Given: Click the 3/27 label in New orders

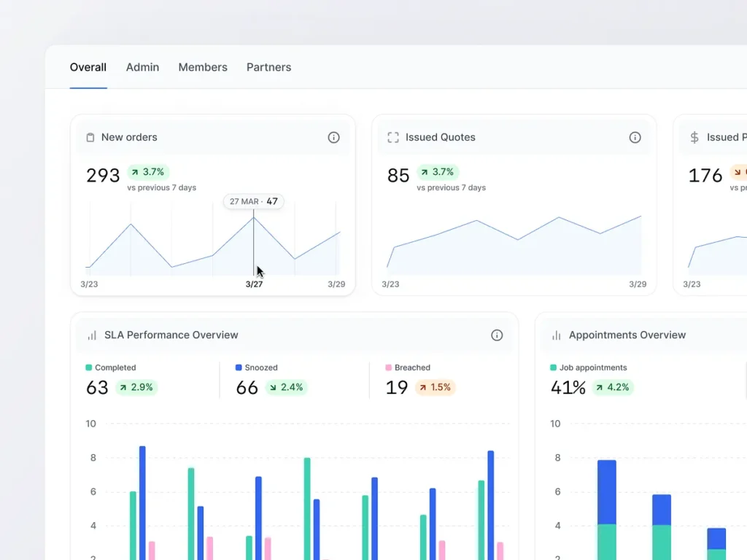Looking at the screenshot, I should coord(254,284).
